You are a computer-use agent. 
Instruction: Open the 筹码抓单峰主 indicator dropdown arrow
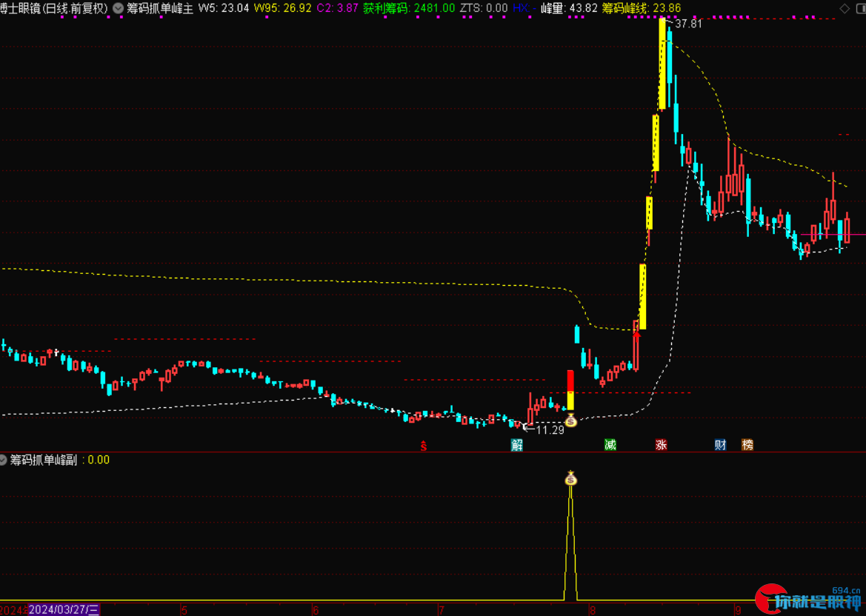click(x=119, y=8)
